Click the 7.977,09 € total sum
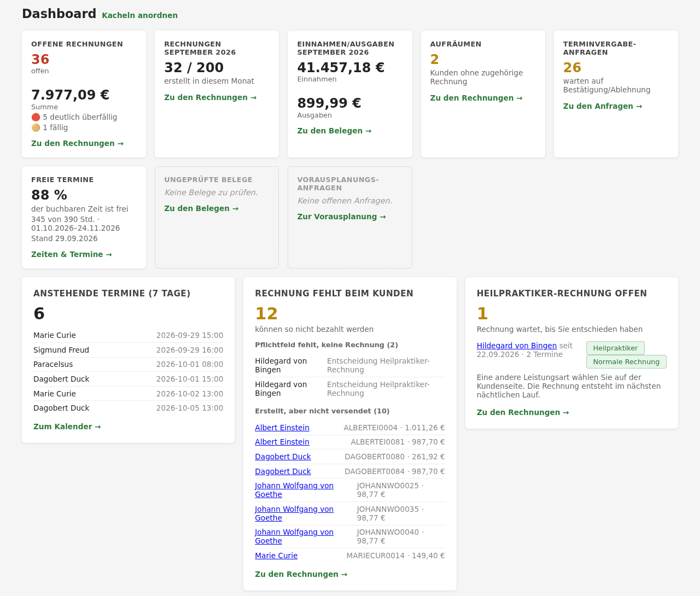The image size is (700, 596). 71,95
